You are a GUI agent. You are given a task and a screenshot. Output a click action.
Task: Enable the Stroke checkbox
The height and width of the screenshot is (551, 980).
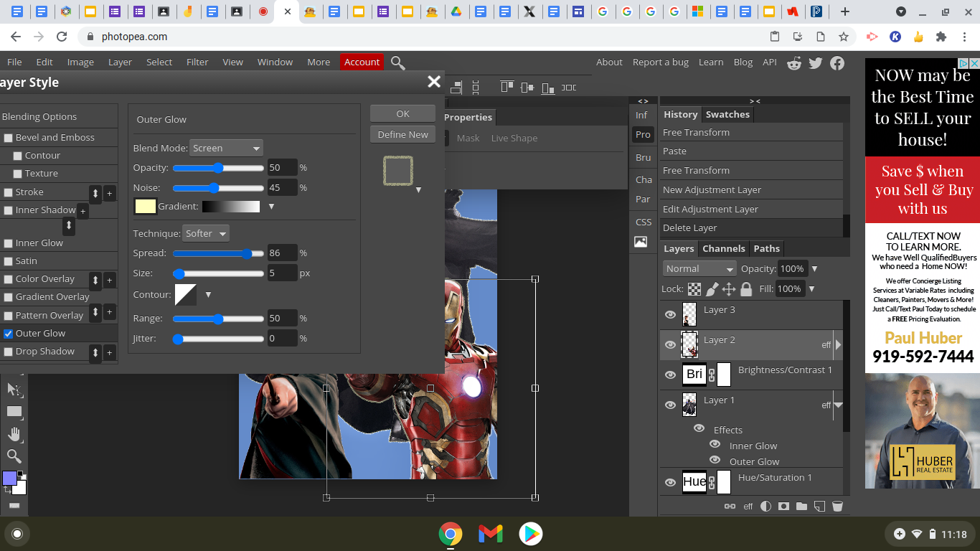click(x=9, y=192)
